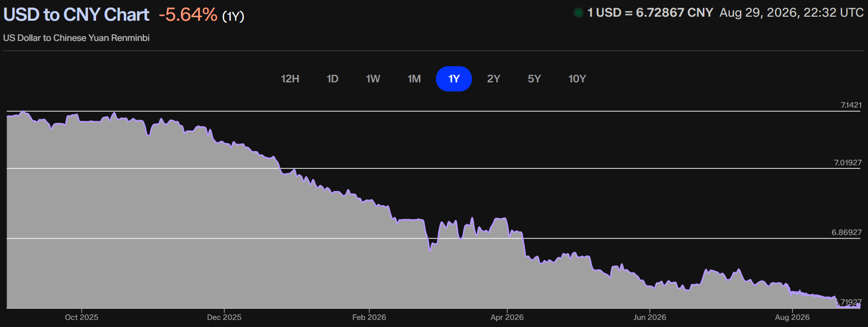Switch to the 2Y chart view
This screenshot has height=327, width=868.
(x=494, y=79)
